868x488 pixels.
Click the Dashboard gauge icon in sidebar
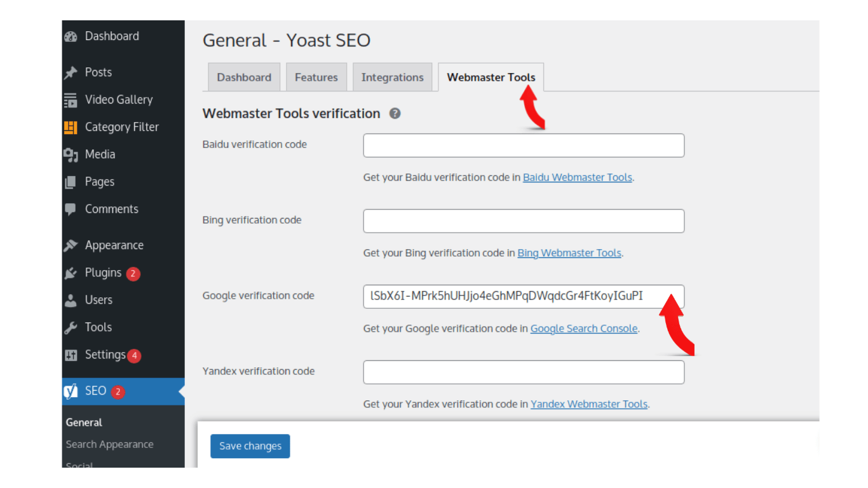point(71,37)
